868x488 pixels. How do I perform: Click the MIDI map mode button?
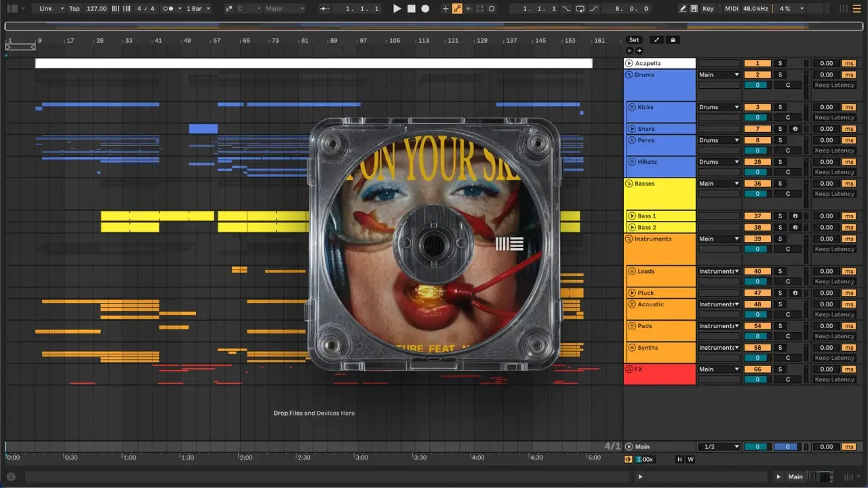(731, 9)
